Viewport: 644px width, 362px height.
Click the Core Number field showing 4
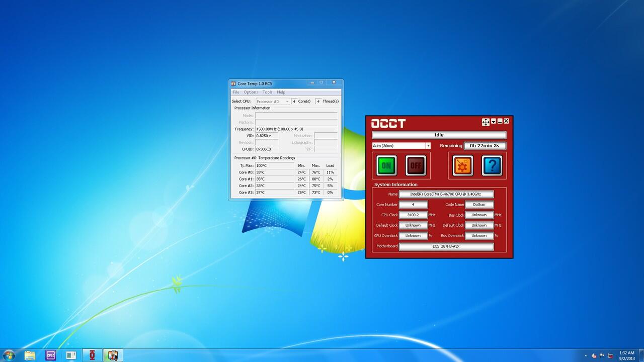point(413,205)
